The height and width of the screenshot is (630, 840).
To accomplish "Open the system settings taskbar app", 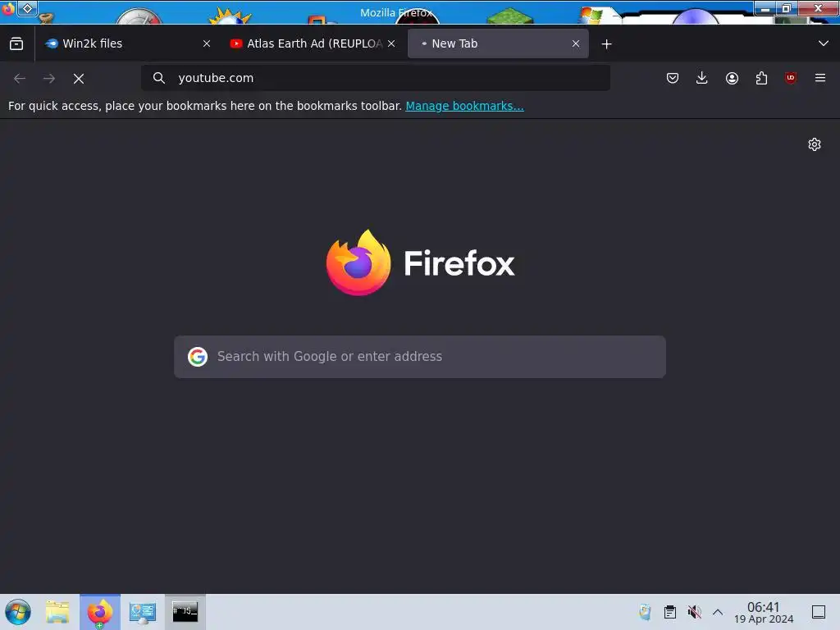I will [143, 612].
